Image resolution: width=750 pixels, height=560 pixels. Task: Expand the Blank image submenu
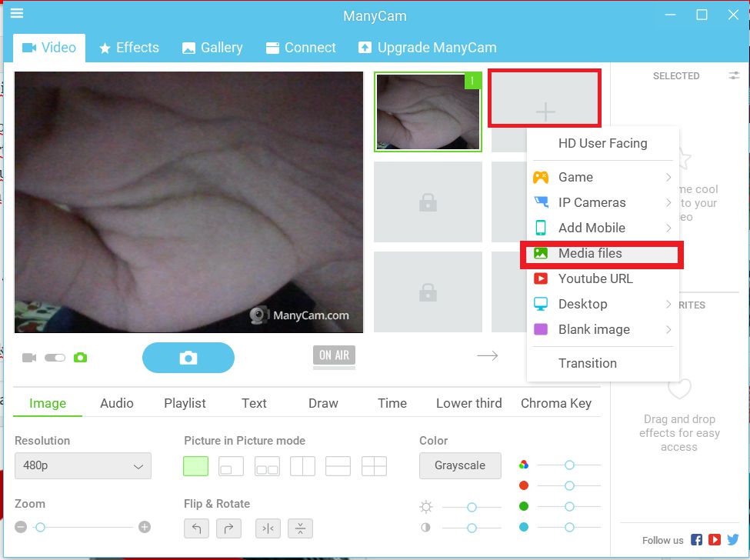click(602, 329)
